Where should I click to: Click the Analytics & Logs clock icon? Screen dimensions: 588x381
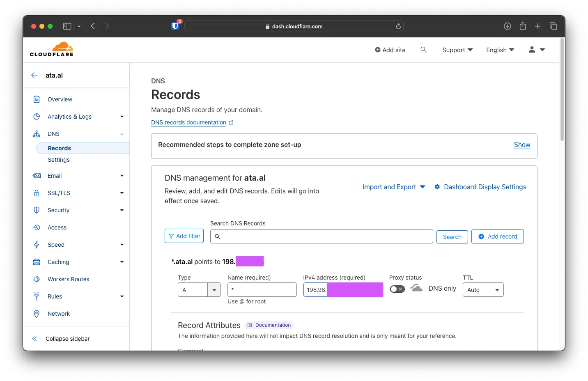pyautogui.click(x=37, y=117)
